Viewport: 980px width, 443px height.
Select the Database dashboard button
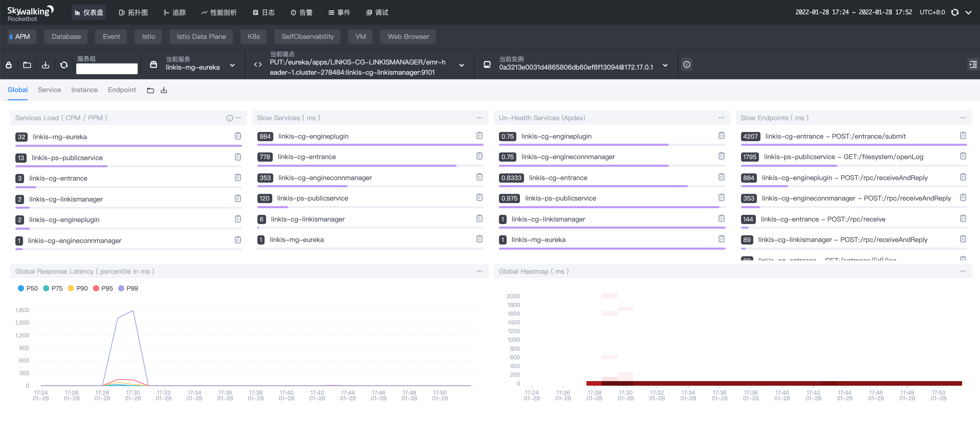66,37
